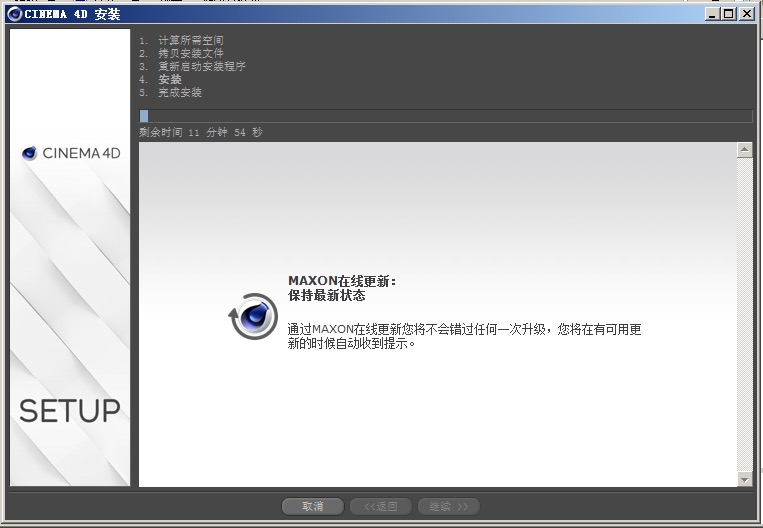Click the scrollbar up arrow

coord(745,150)
